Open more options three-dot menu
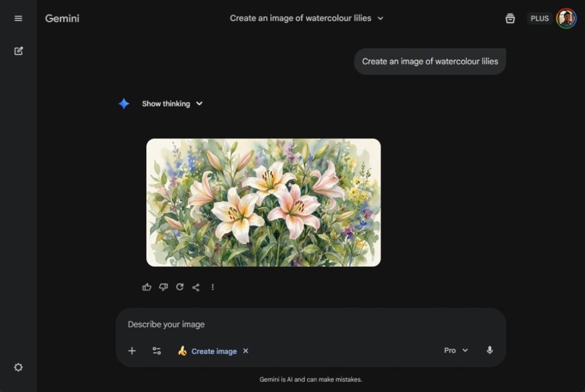 pos(213,287)
